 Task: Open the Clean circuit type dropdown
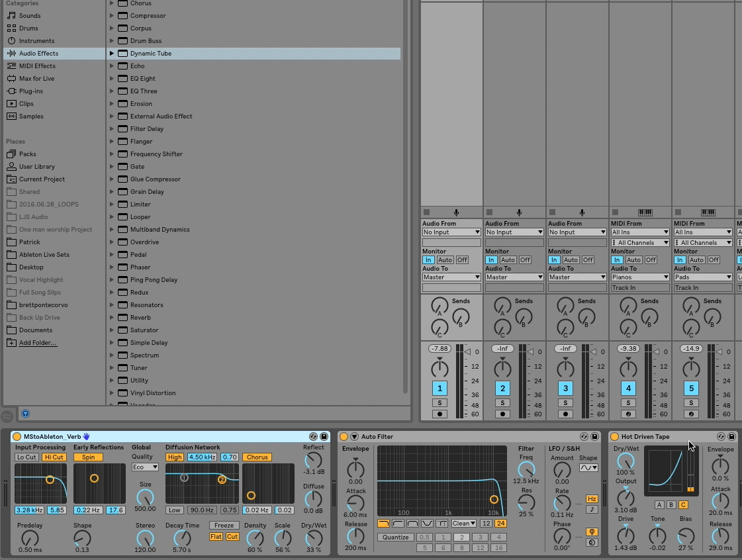click(464, 523)
